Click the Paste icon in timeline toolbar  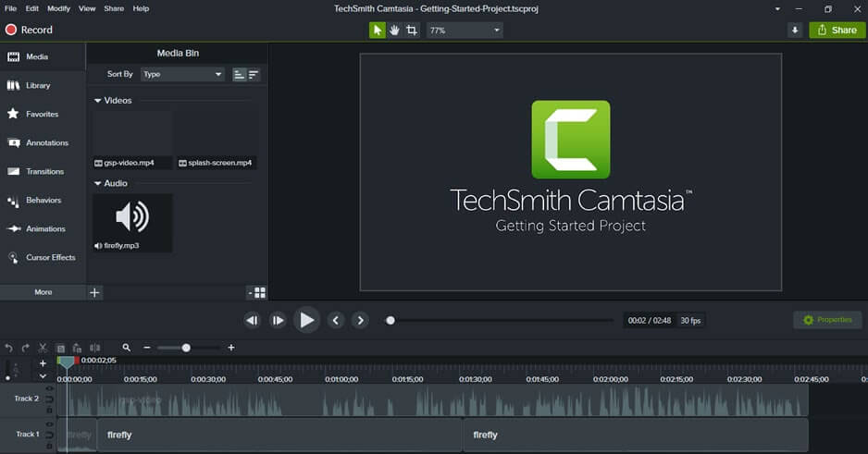click(x=77, y=348)
